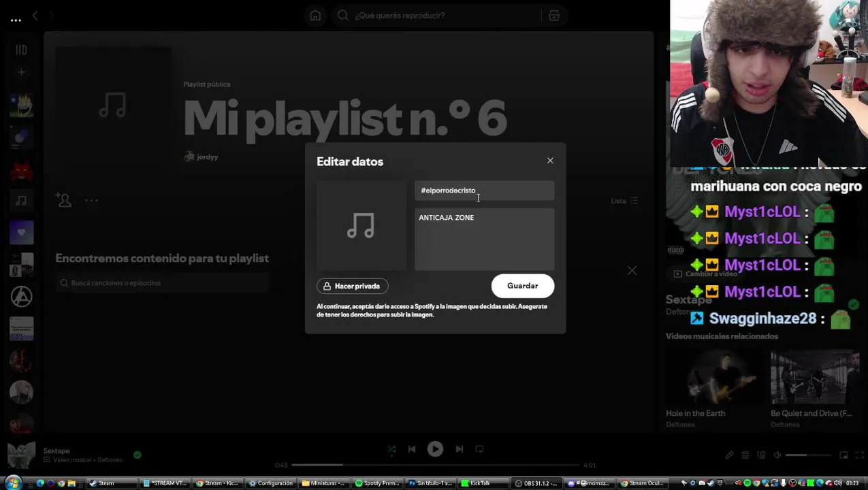
Task: Switch to Configuración taskbar window
Action: (272, 483)
